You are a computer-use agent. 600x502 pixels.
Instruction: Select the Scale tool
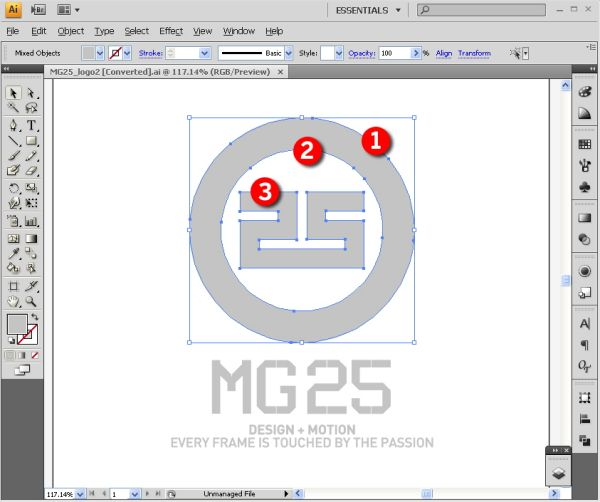pos(31,188)
